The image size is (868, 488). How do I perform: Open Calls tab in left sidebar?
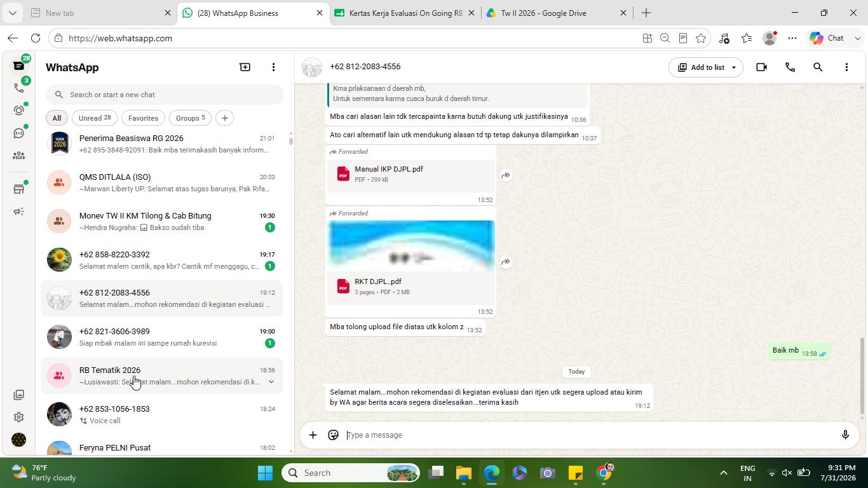pyautogui.click(x=18, y=88)
